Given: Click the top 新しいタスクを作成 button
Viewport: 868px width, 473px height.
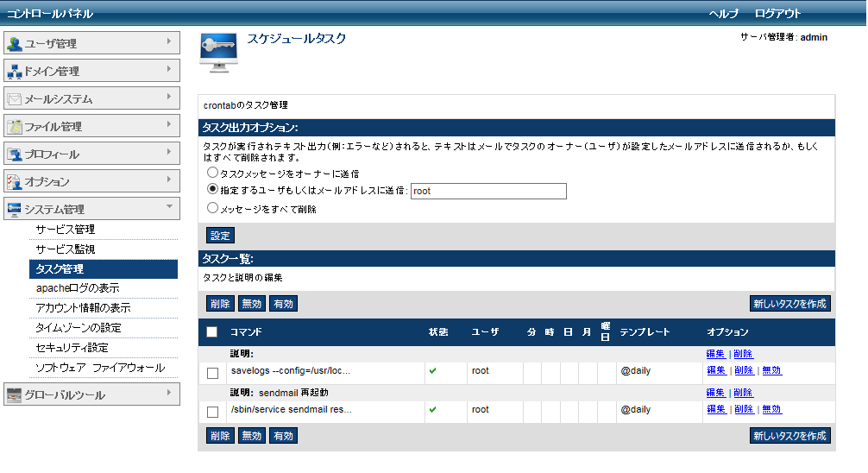Looking at the screenshot, I should [789, 304].
